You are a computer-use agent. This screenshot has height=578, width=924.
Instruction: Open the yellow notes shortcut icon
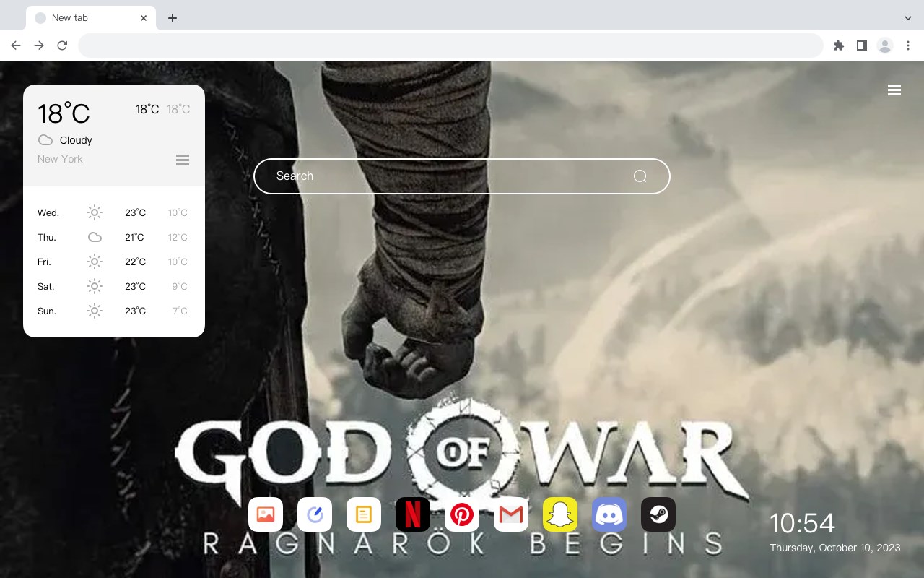(364, 514)
